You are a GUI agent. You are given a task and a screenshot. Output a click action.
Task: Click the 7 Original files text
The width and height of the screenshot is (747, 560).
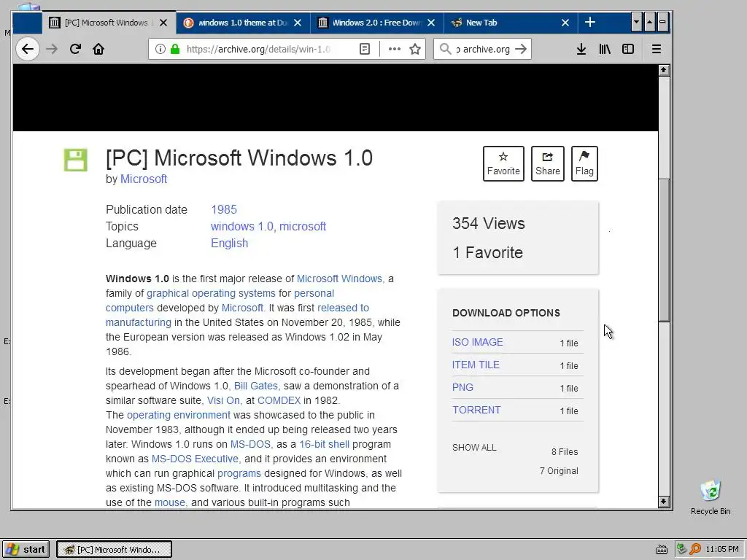[559, 471]
